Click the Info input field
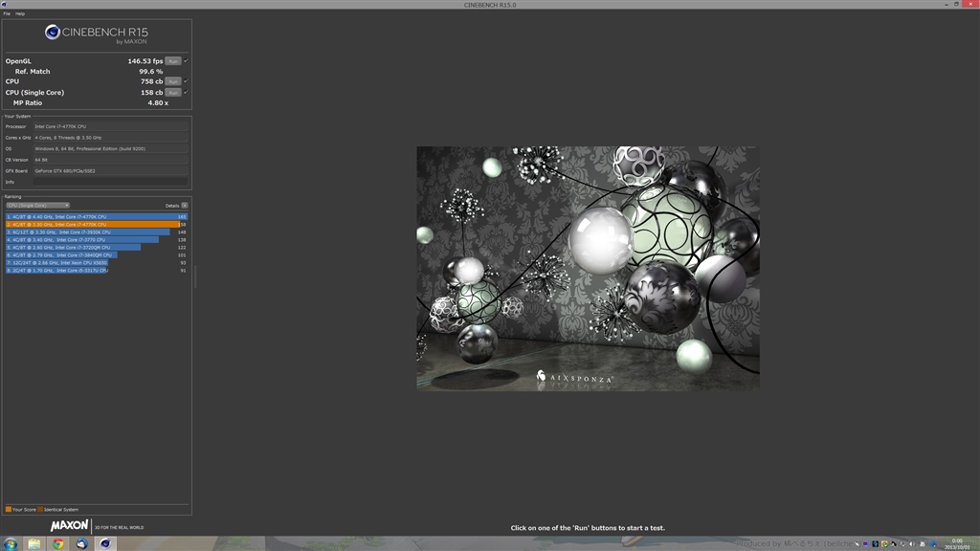This screenshot has height=551, width=980. [x=110, y=182]
